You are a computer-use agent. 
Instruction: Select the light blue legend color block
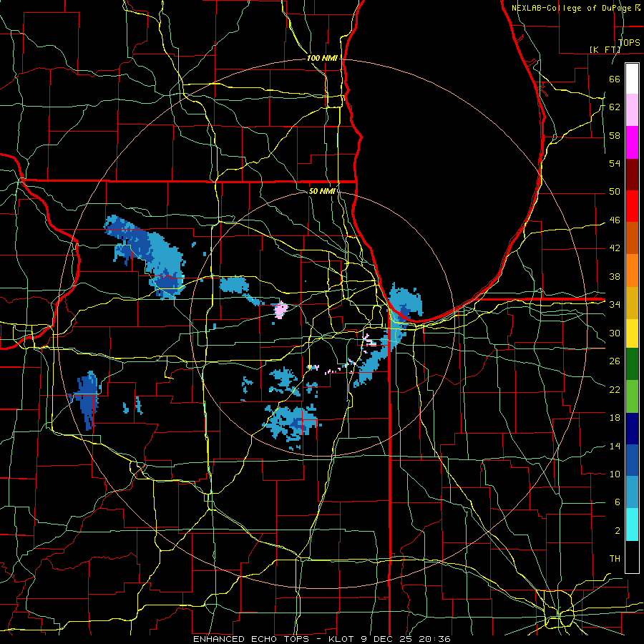tap(632, 492)
